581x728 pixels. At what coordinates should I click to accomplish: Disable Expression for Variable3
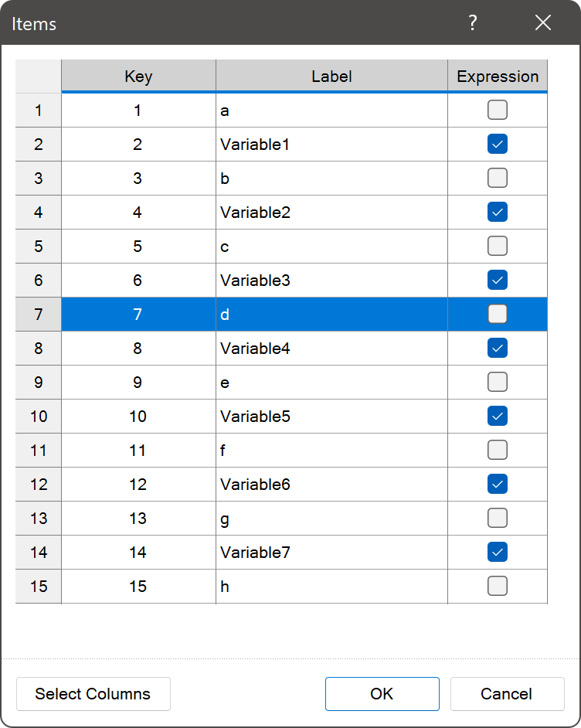[x=497, y=280]
